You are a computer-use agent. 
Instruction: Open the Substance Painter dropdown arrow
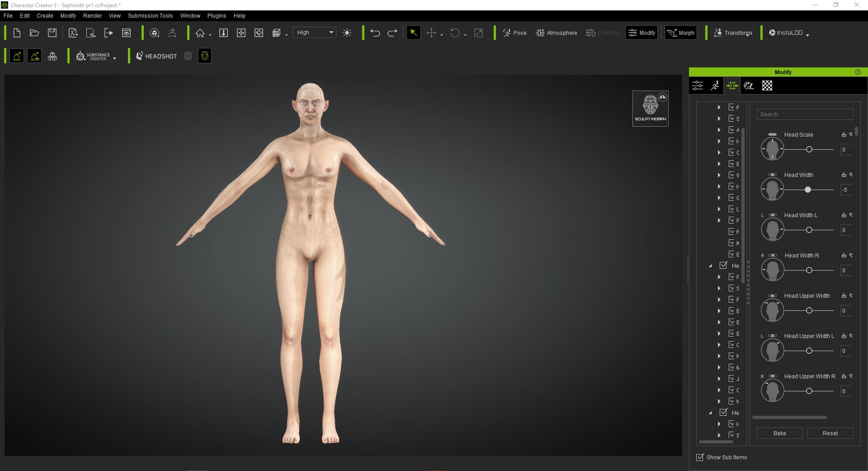coord(114,58)
